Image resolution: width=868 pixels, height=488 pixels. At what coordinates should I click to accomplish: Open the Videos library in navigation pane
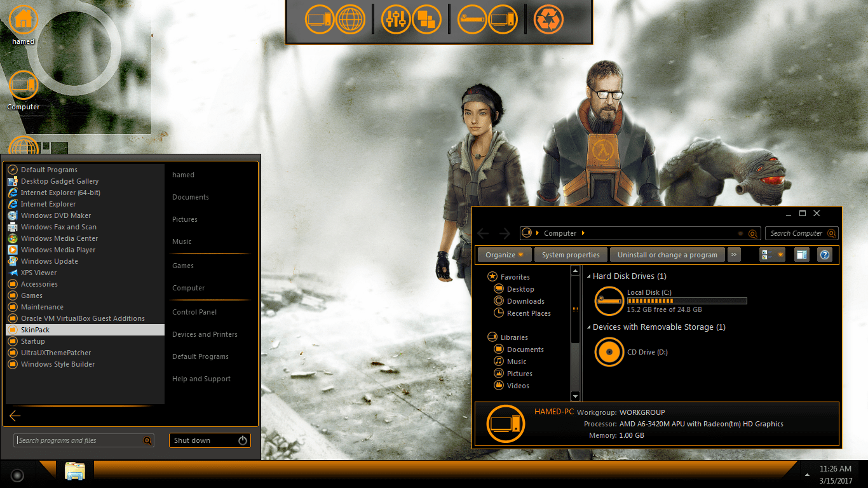coord(512,386)
